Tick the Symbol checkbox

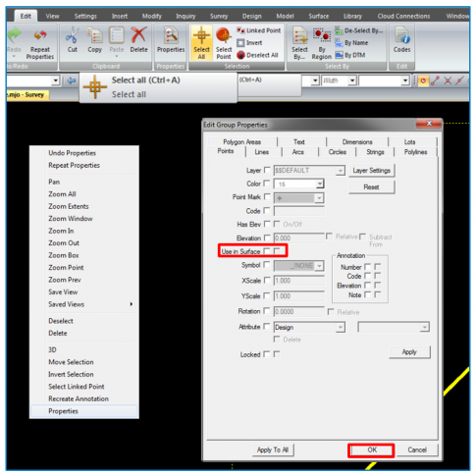coord(267,265)
